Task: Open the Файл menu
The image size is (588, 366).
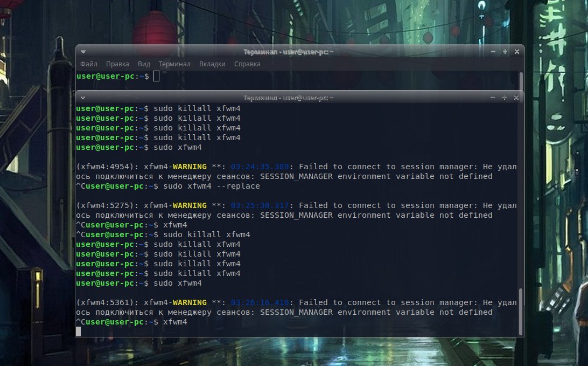Action: (88, 64)
